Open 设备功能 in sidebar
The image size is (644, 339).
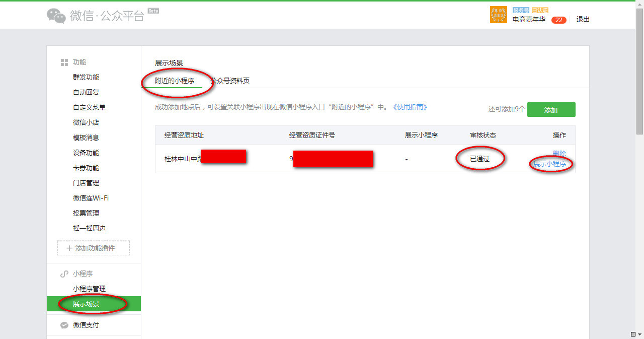pyautogui.click(x=86, y=153)
